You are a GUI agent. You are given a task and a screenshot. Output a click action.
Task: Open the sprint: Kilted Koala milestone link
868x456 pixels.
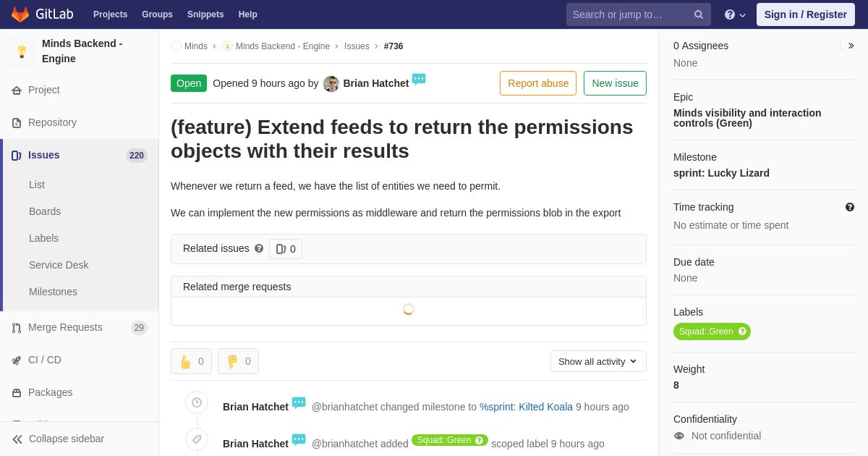pyautogui.click(x=526, y=407)
